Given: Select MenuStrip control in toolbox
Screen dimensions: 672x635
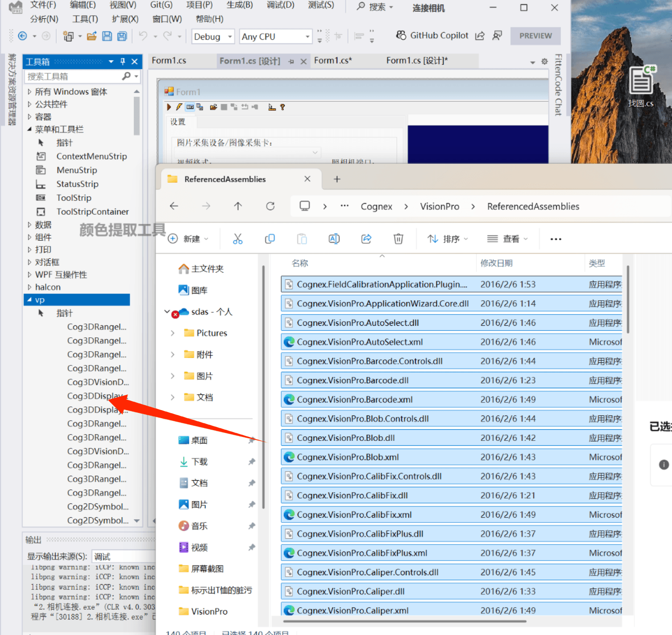Looking at the screenshot, I should (77, 170).
